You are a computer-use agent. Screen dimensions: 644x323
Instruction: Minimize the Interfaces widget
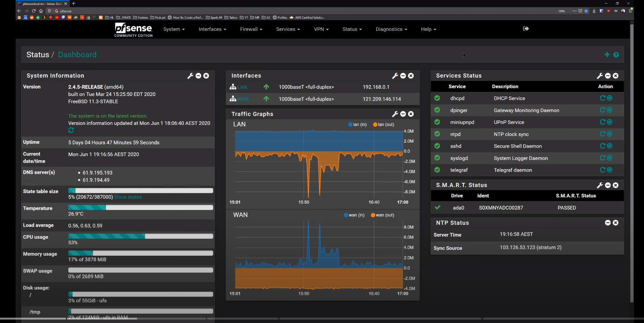point(403,76)
